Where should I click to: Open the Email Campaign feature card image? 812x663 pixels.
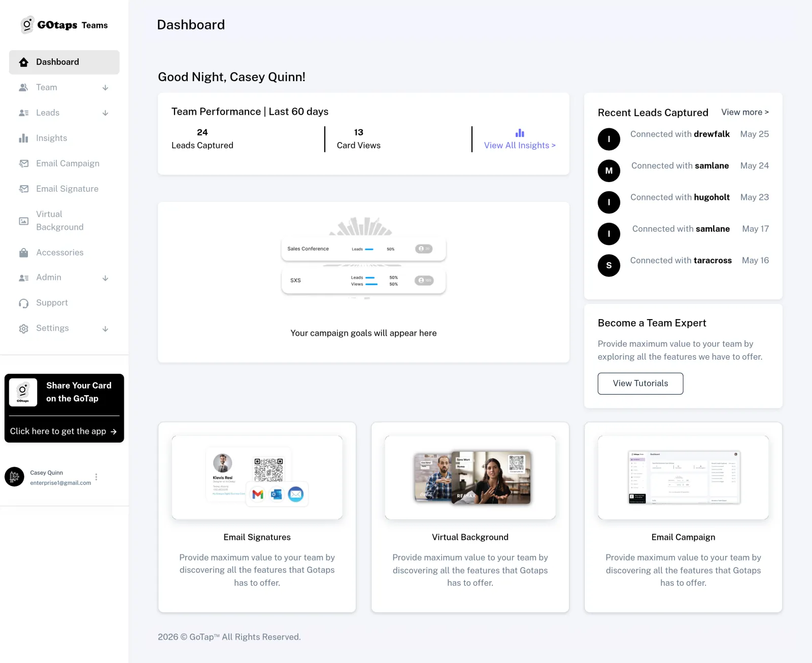click(683, 477)
